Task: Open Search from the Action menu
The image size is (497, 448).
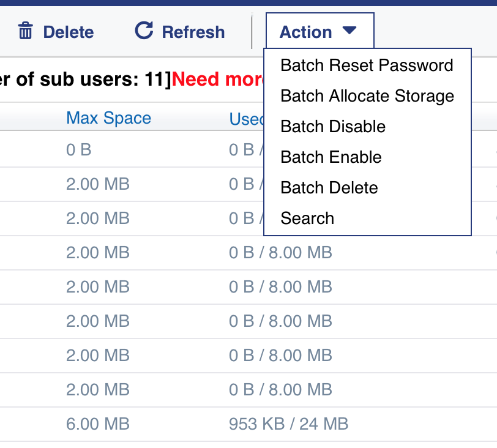Action: pos(307,218)
